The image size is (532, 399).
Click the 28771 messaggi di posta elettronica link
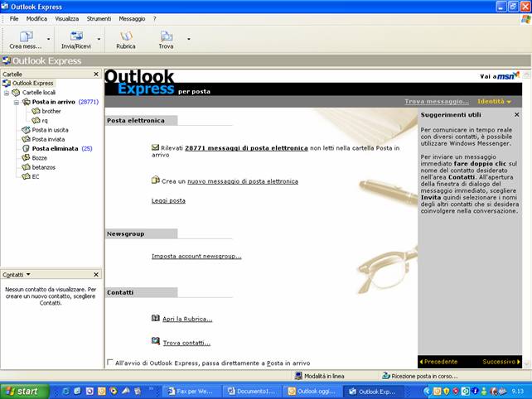tap(246, 148)
